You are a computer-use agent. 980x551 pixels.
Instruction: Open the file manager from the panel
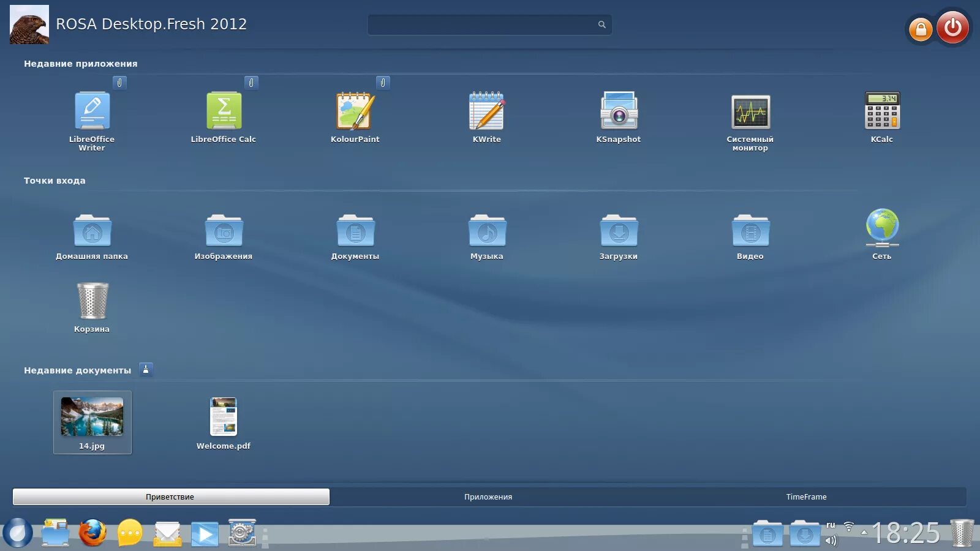coord(55,533)
